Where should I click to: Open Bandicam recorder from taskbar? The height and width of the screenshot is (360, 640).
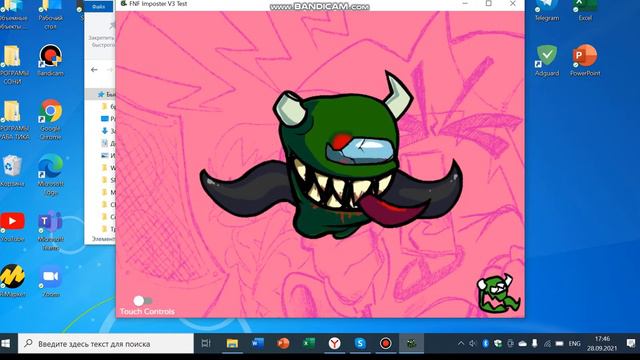385,344
